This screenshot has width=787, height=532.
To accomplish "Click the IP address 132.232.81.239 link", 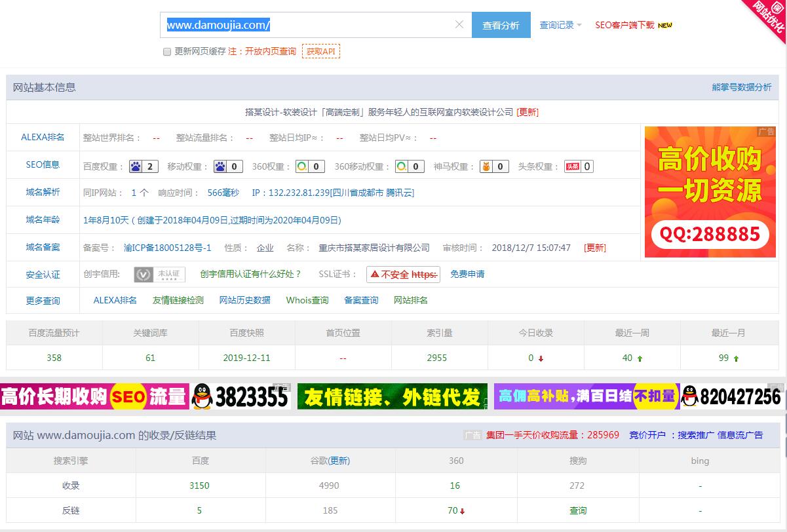I will (333, 193).
